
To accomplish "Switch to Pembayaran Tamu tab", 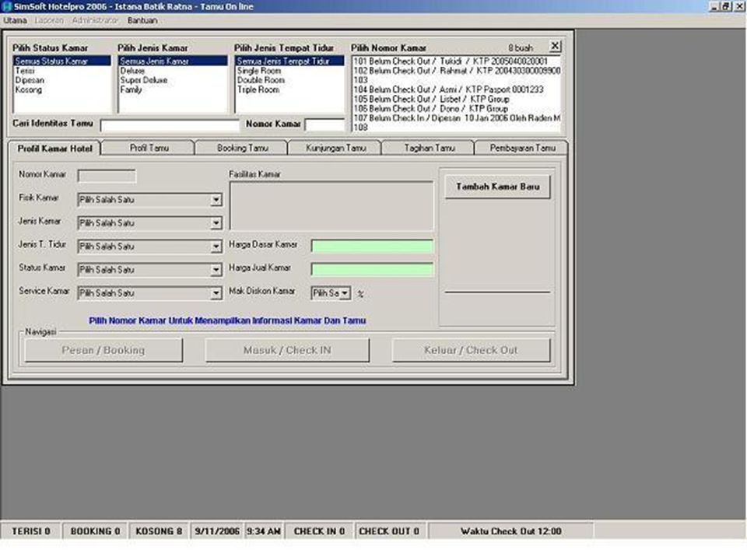I will point(522,148).
